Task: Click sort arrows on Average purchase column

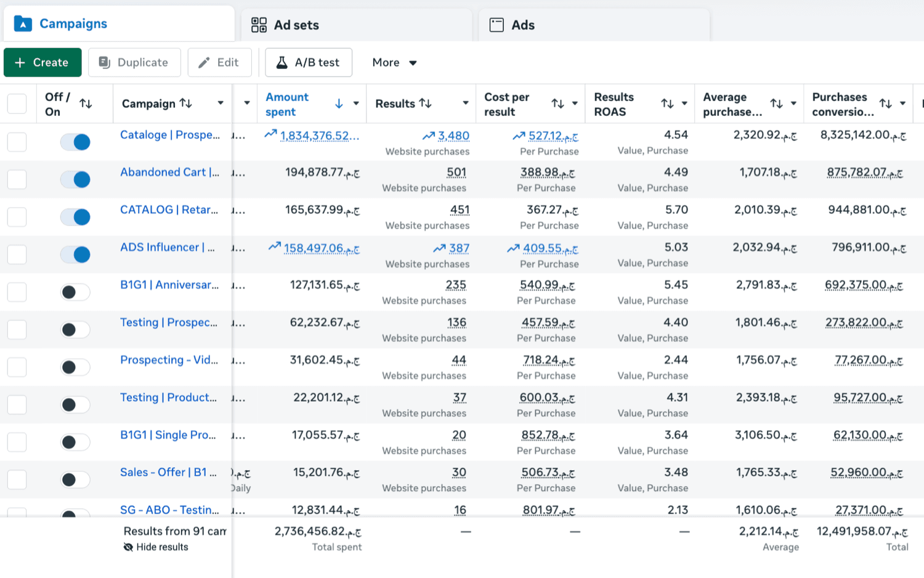Action: tap(776, 104)
